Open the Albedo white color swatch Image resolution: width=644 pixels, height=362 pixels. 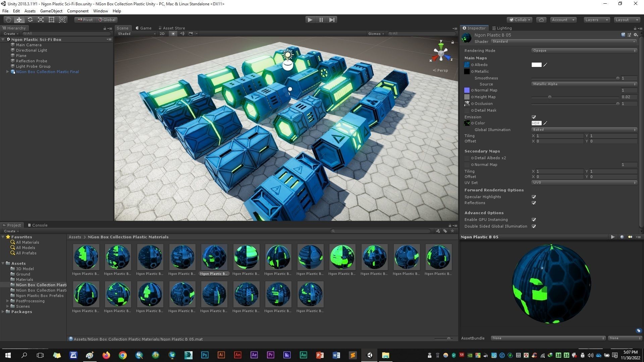(536, 65)
